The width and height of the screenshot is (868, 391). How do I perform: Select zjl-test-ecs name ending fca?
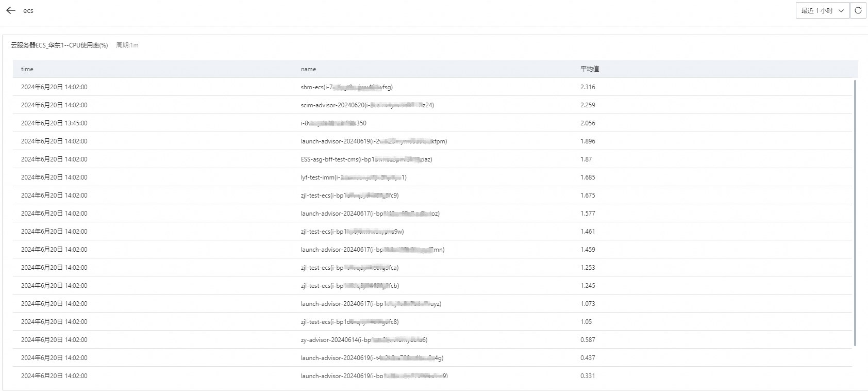pos(349,268)
